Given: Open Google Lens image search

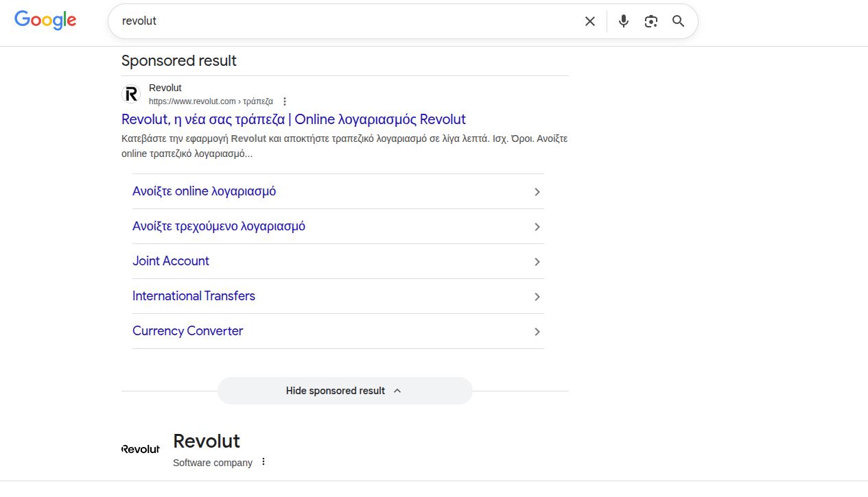Looking at the screenshot, I should pyautogui.click(x=650, y=21).
